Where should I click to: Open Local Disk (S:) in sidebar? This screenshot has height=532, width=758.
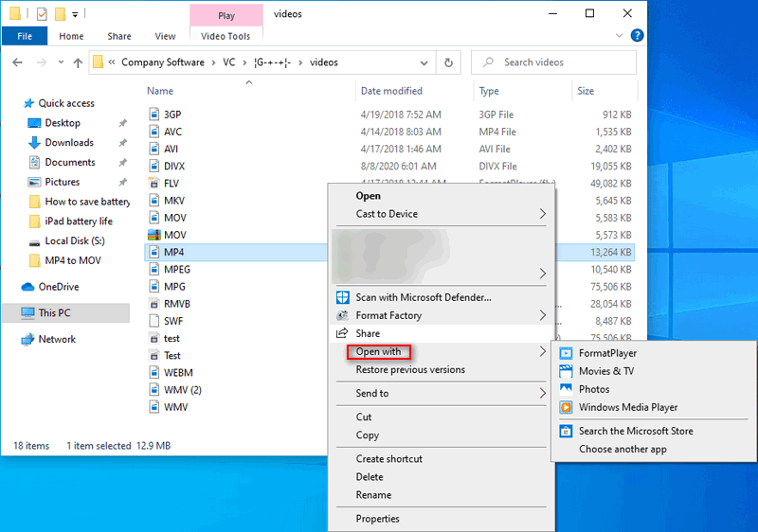pyautogui.click(x=75, y=240)
